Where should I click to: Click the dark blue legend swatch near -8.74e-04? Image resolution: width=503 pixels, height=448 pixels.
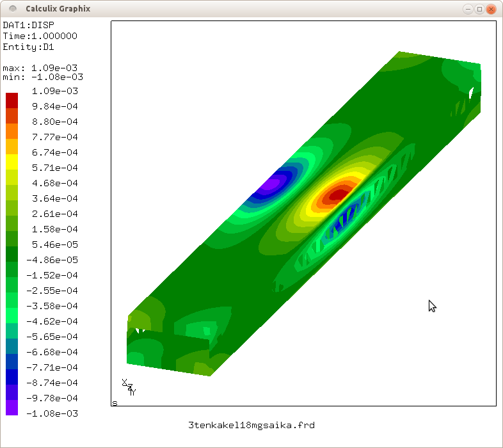coord(12,377)
